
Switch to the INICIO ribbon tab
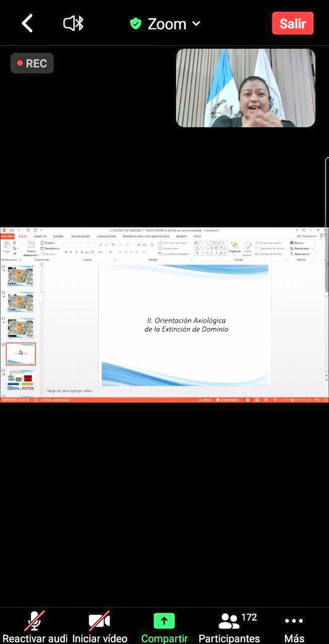pos(23,236)
